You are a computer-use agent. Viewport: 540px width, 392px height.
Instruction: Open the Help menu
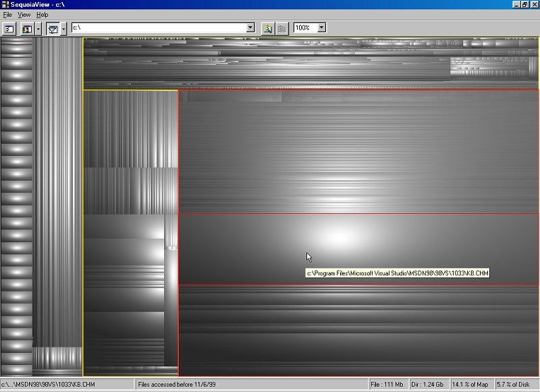[43, 14]
